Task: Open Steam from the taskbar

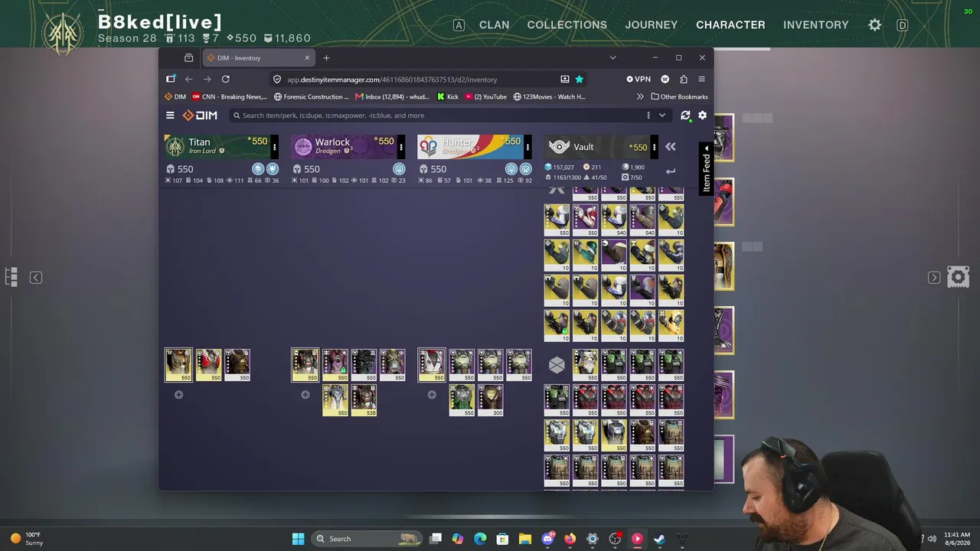Action: (x=659, y=539)
